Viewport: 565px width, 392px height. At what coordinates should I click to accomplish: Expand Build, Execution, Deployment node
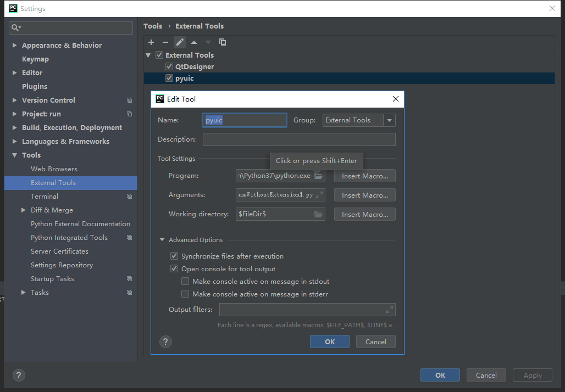(14, 127)
